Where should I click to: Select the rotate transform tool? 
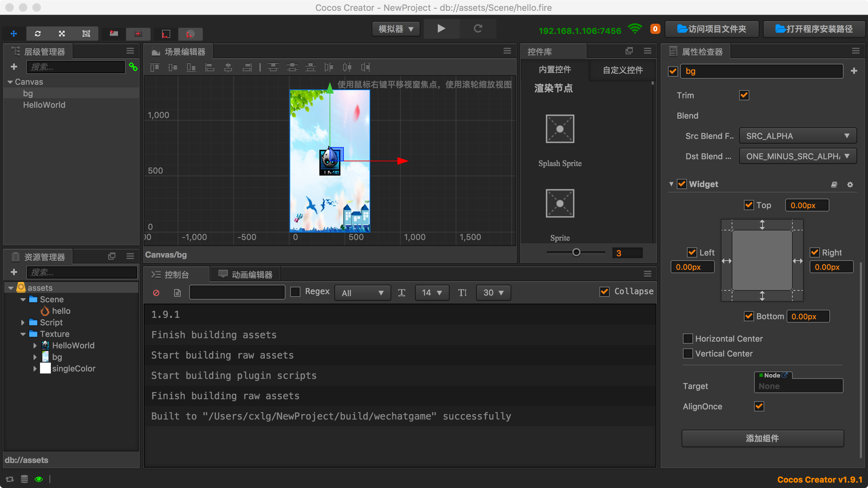38,34
